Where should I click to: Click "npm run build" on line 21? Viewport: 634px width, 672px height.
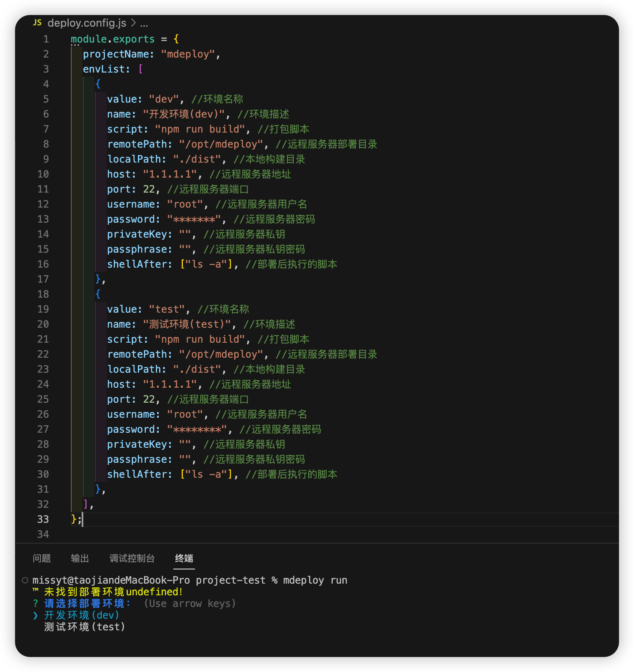(x=200, y=339)
